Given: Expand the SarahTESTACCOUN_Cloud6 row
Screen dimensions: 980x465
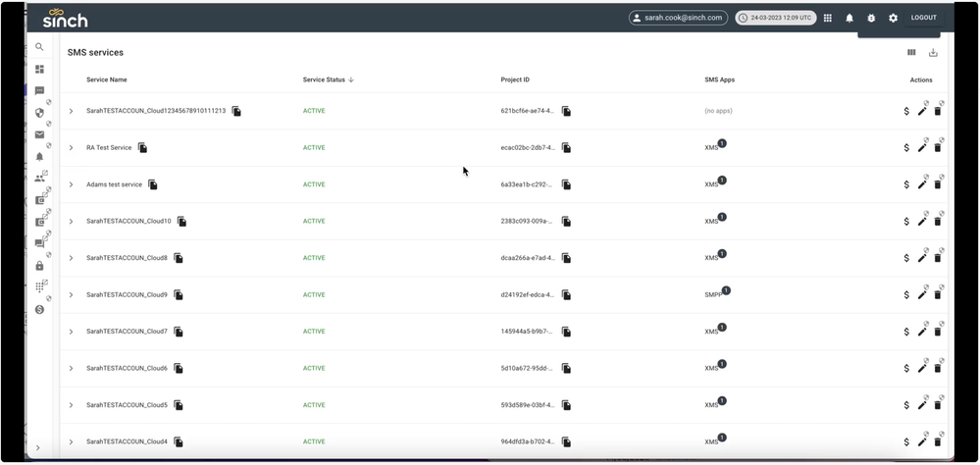Looking at the screenshot, I should click(71, 369).
